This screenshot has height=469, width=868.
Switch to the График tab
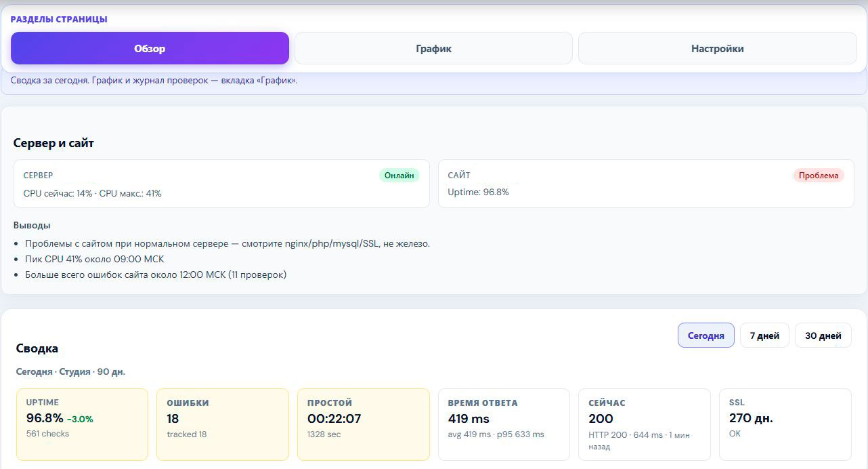(433, 48)
